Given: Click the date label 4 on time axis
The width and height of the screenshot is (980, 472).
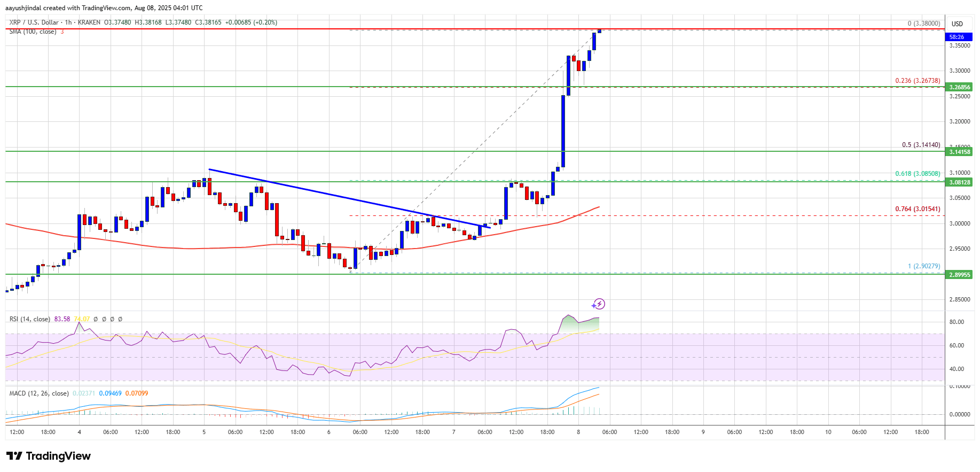Looking at the screenshot, I should (79, 432).
